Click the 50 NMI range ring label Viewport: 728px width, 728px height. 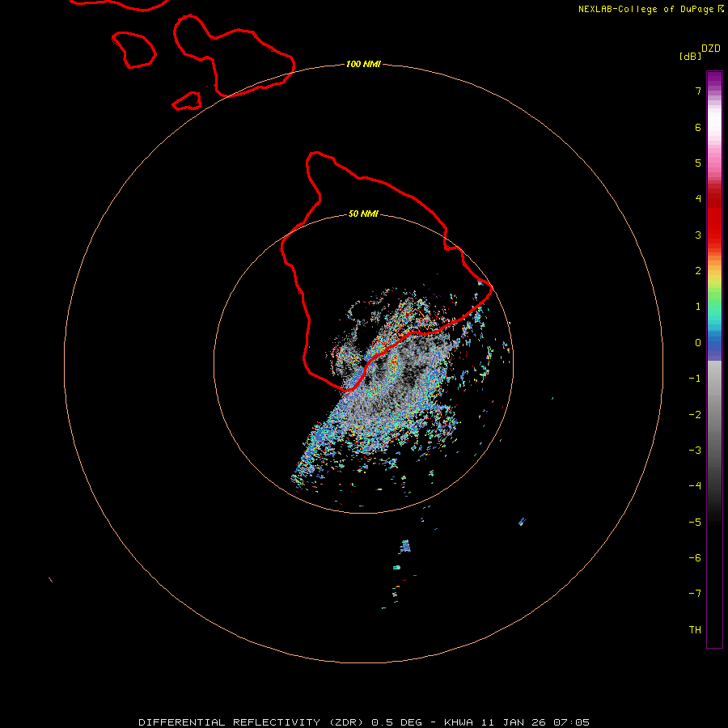pos(363,214)
